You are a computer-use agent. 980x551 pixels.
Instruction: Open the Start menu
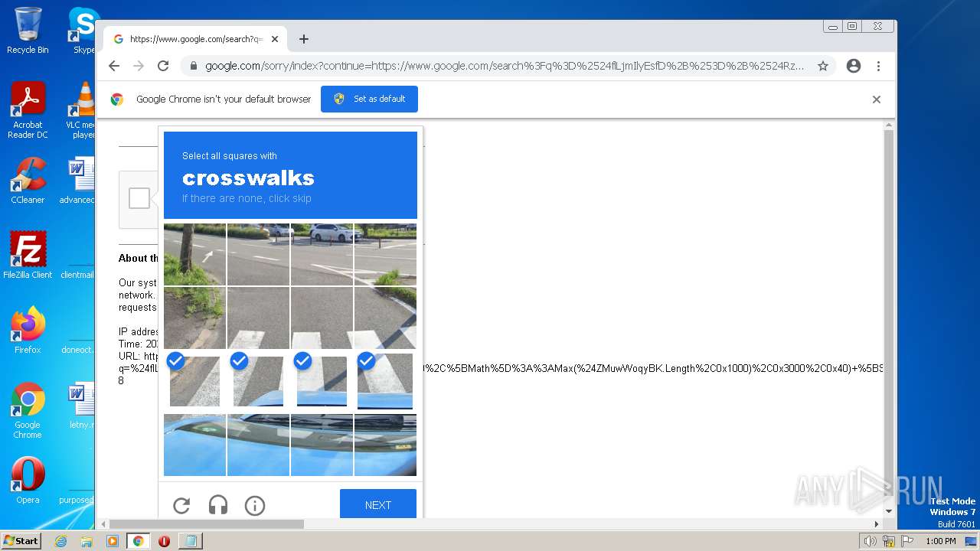[x=21, y=540]
